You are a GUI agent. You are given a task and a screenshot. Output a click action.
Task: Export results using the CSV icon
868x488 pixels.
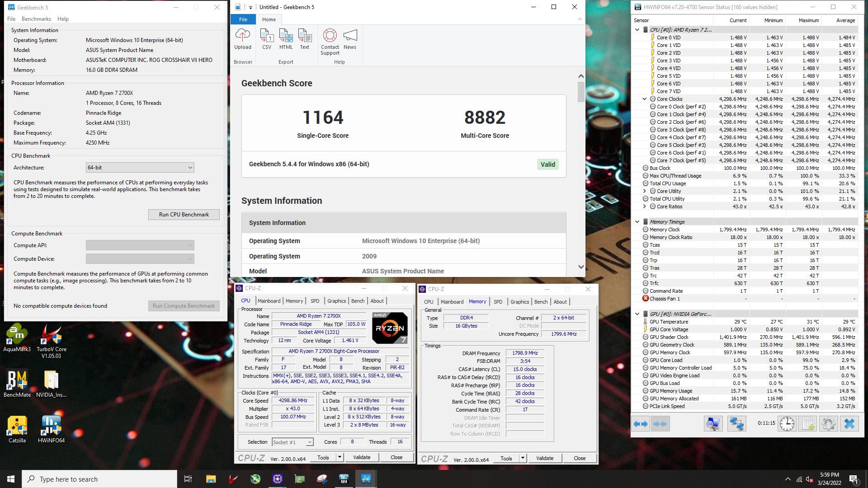(x=267, y=39)
